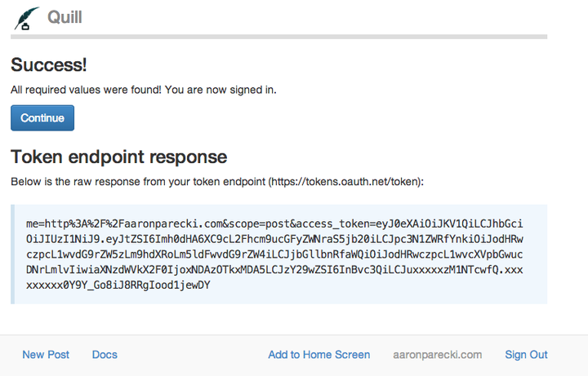This screenshot has width=588, height=376.
Task: Click the first line starting with me=http
Action: tap(274, 224)
